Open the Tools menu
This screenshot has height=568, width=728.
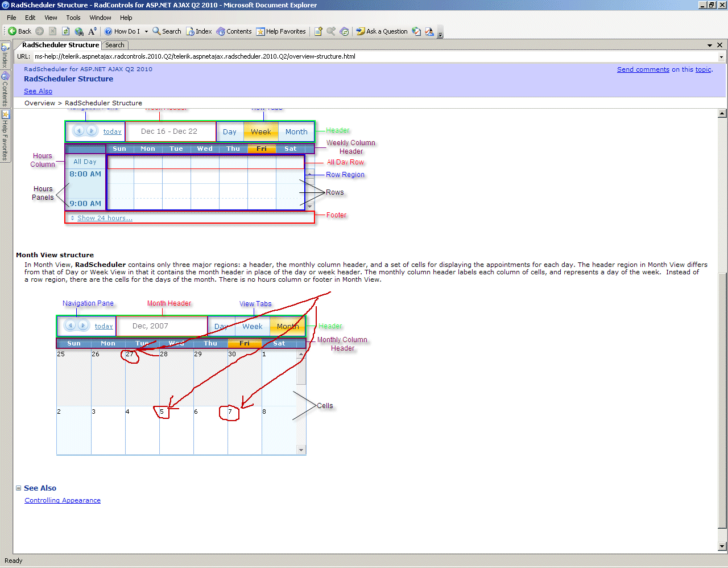point(73,18)
